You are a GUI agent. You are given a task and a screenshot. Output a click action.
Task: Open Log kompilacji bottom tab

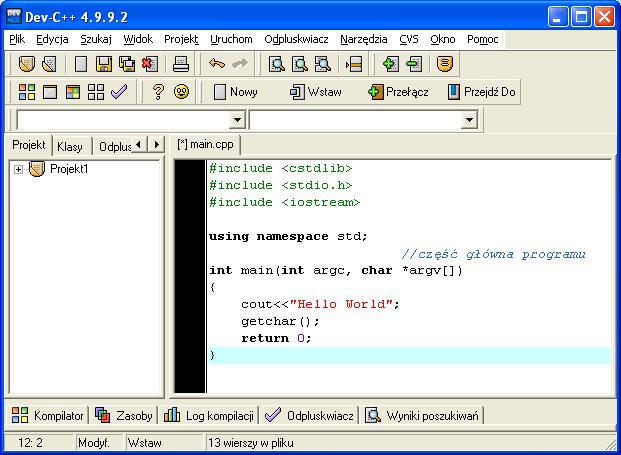(209, 415)
